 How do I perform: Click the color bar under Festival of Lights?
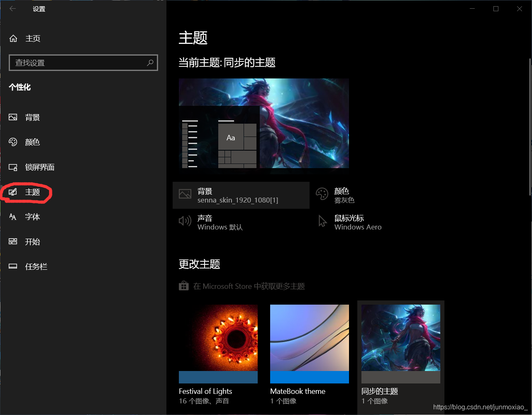218,377
